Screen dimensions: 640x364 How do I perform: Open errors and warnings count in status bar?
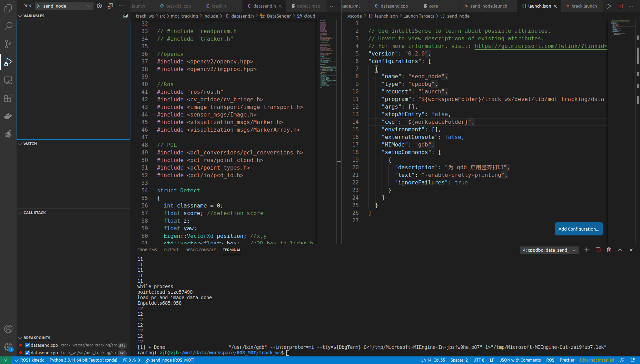click(x=131, y=360)
